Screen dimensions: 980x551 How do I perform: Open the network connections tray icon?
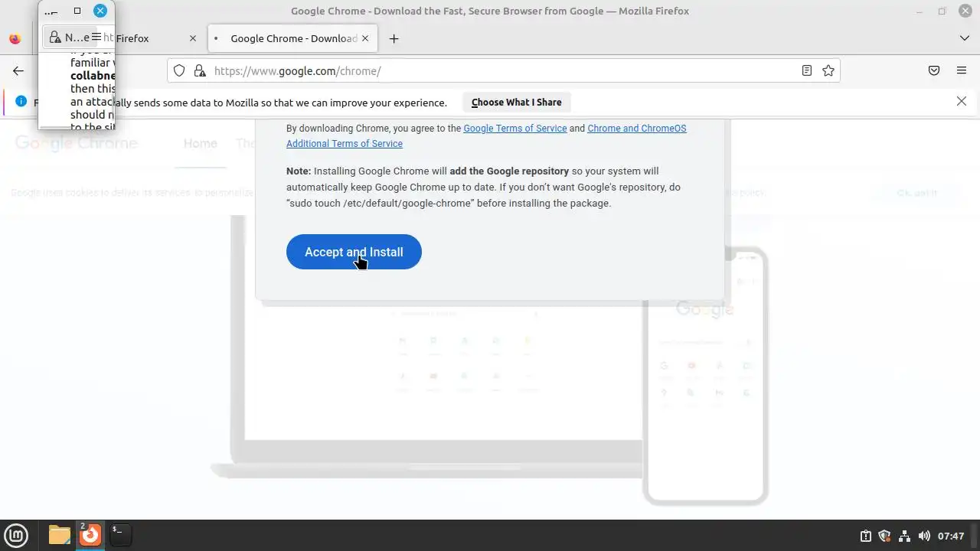(904, 536)
